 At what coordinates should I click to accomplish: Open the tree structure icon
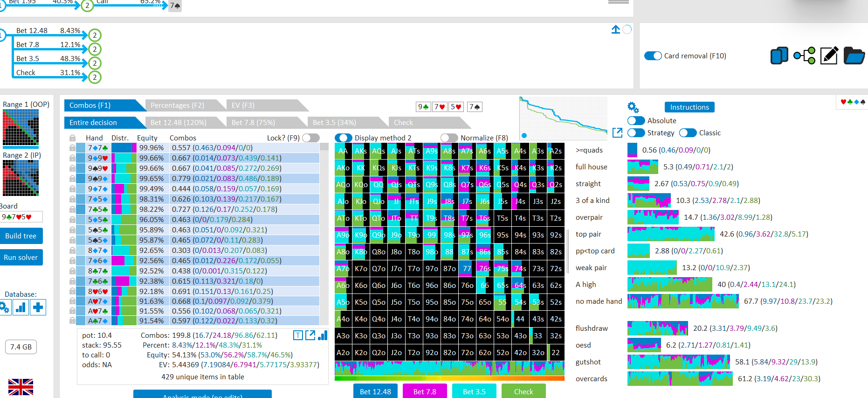tap(804, 56)
